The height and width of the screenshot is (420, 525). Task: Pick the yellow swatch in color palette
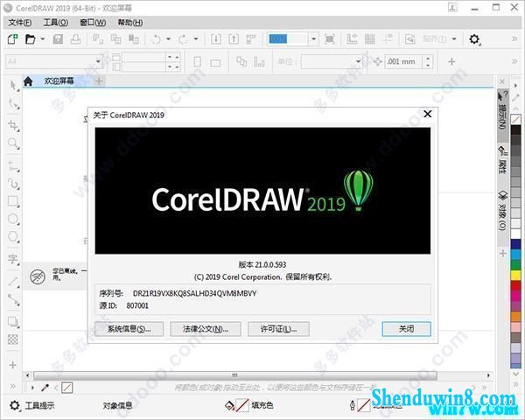(516, 275)
